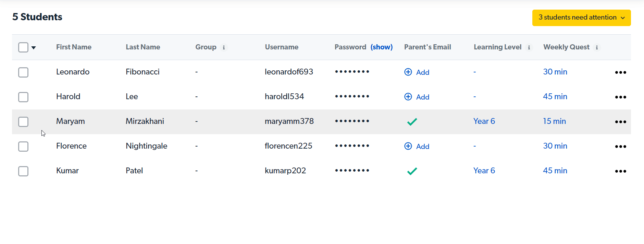644x244 pixels.
Task: Add parent's email for Florence
Action: coord(417,146)
